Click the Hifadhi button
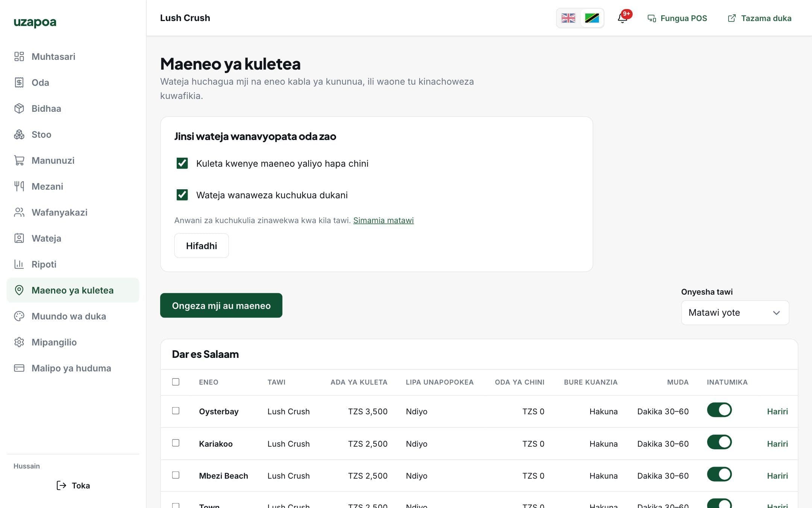 (x=201, y=246)
